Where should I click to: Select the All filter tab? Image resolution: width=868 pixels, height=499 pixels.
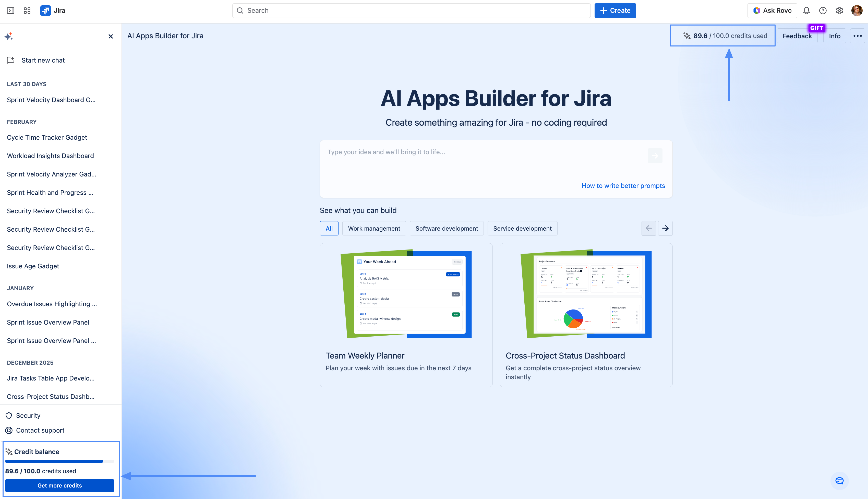(x=329, y=228)
